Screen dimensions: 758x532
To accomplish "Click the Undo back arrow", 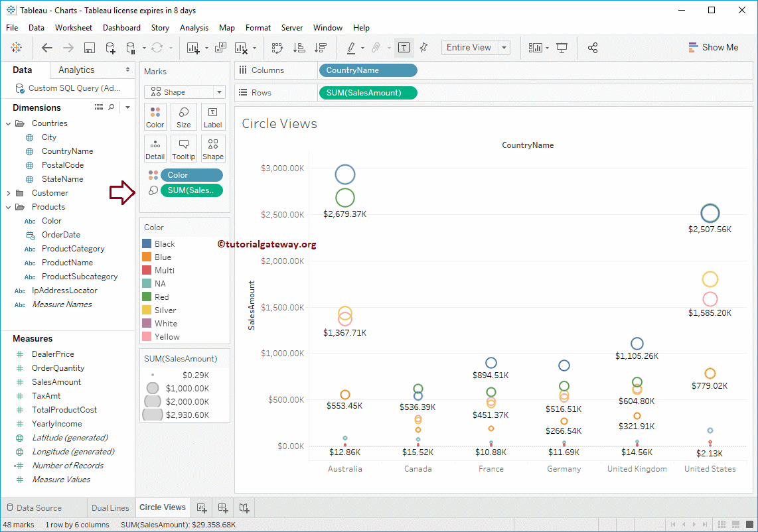I will pos(47,47).
